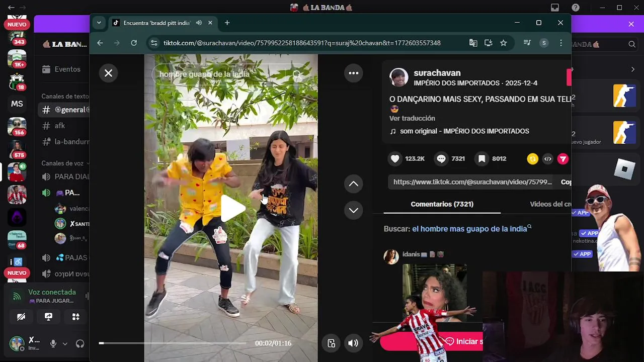Like the video with the heart icon
The height and width of the screenshot is (362, 644).
click(395, 159)
